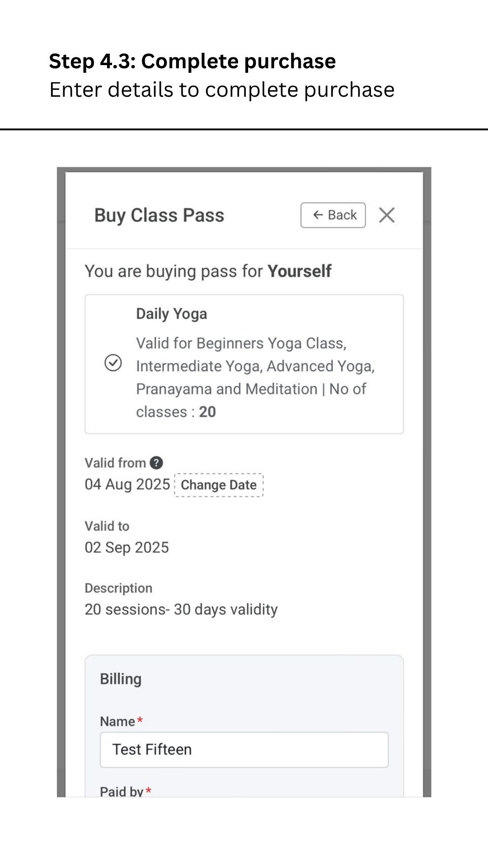Click the bold 20 classes count
Screen dimensions: 488x868
click(x=207, y=412)
